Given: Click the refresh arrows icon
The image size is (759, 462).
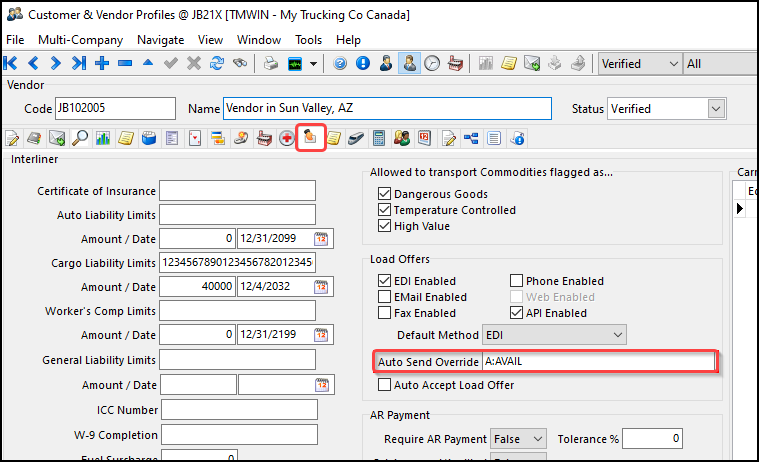Looking at the screenshot, I should click(x=215, y=63).
